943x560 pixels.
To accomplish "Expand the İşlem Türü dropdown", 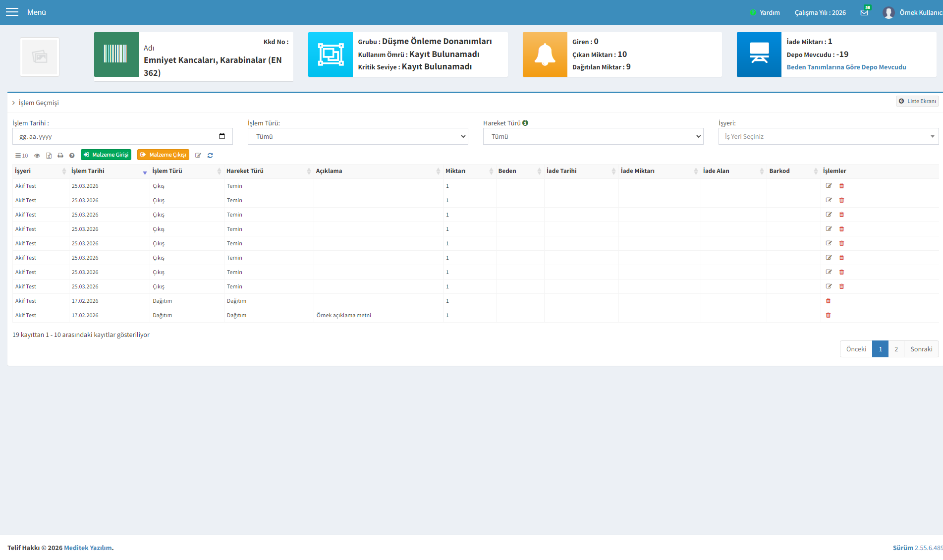I will [358, 136].
